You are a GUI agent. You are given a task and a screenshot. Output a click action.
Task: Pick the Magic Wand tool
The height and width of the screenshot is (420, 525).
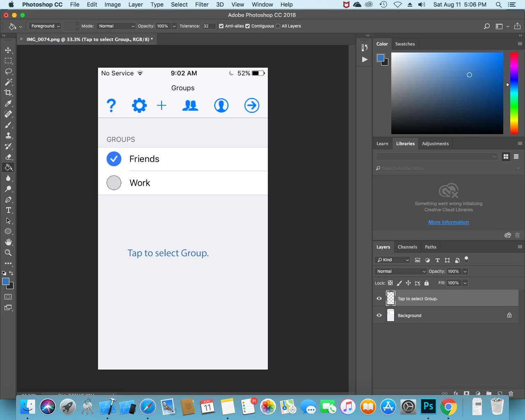[x=8, y=82]
